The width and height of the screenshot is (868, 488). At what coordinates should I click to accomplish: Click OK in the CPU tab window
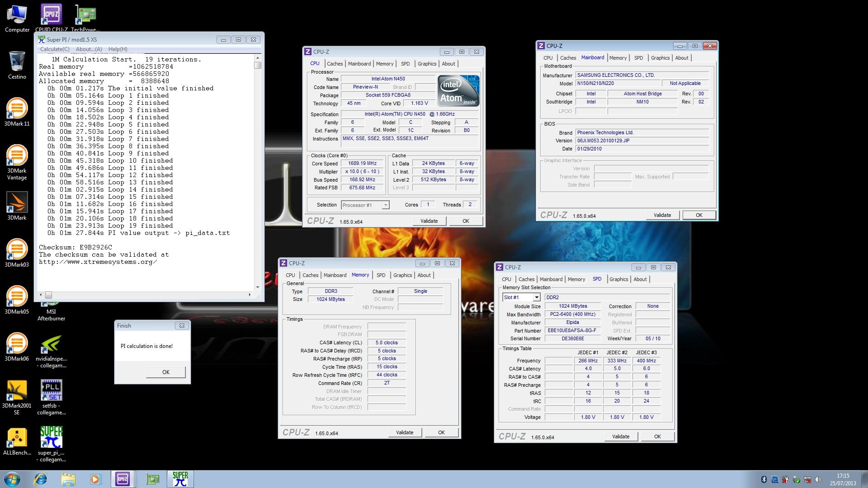point(466,221)
